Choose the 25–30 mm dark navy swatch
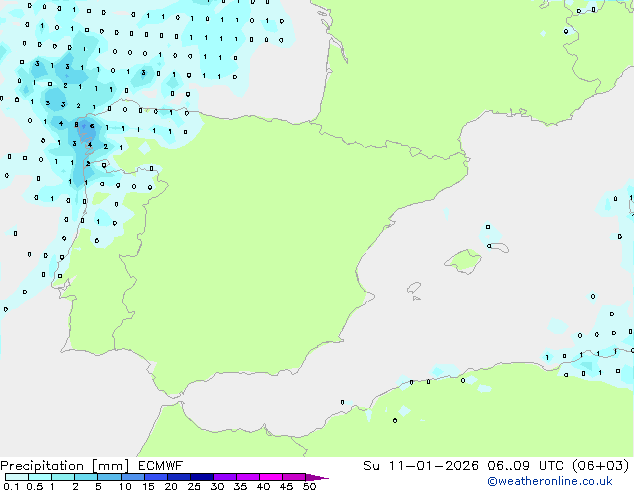 point(202,477)
